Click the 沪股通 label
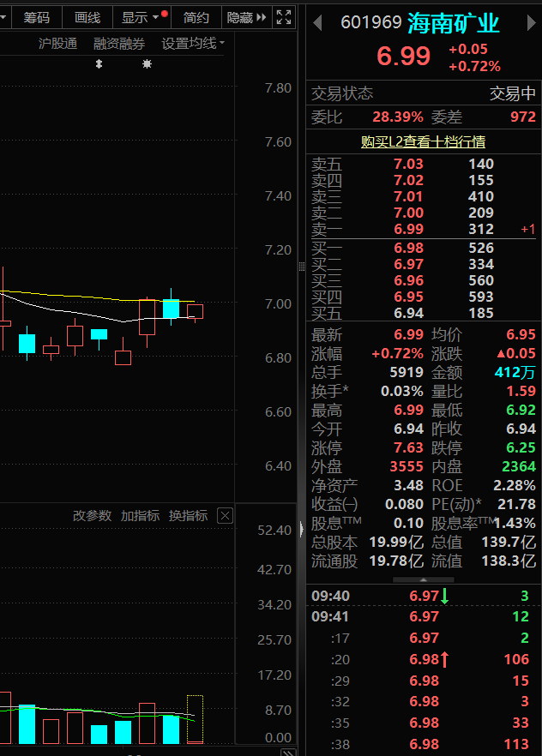This screenshot has height=756, width=542. click(57, 44)
